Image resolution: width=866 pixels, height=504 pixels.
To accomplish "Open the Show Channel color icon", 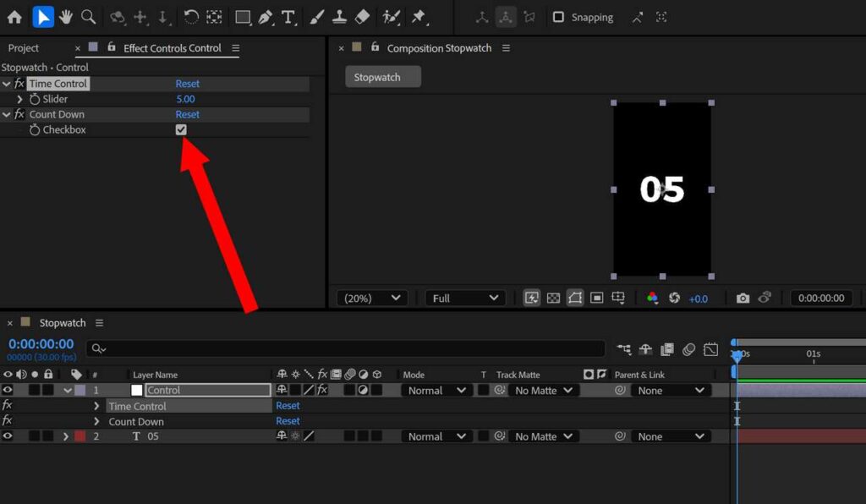I will click(652, 299).
